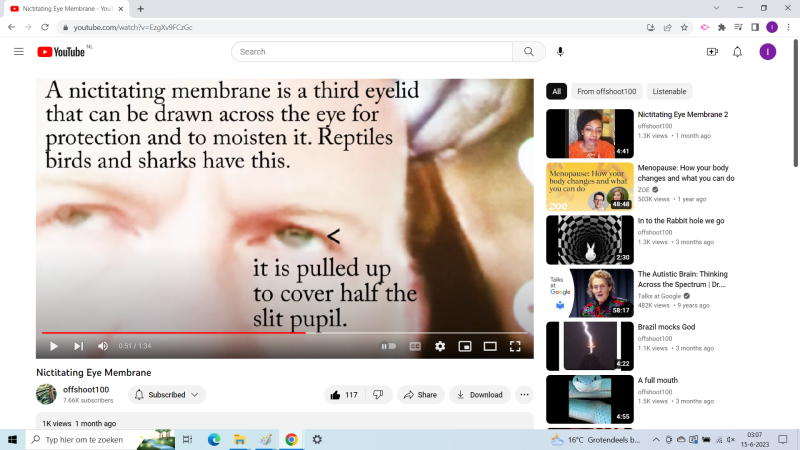The width and height of the screenshot is (800, 450).
Task: Close the Nictitating Eye Membrane tab
Action: point(121,9)
